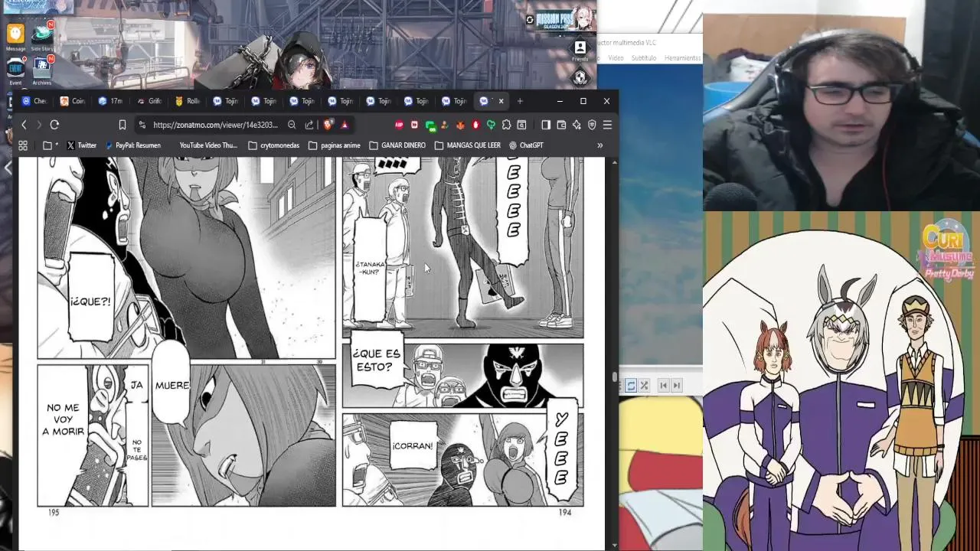Open the Message icon in the game
Screen dimensions: 980x551
(x=15, y=37)
